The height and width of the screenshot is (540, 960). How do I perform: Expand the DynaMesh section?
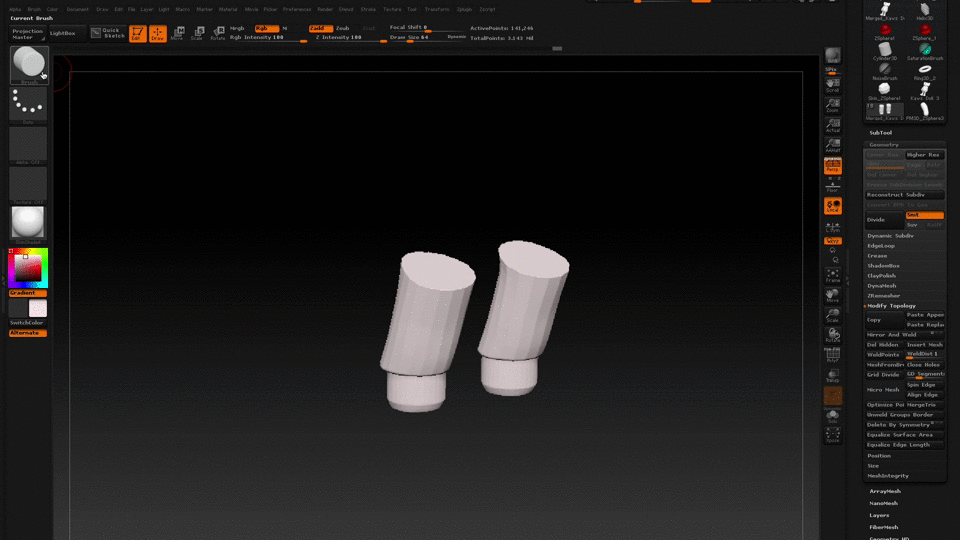(x=882, y=286)
